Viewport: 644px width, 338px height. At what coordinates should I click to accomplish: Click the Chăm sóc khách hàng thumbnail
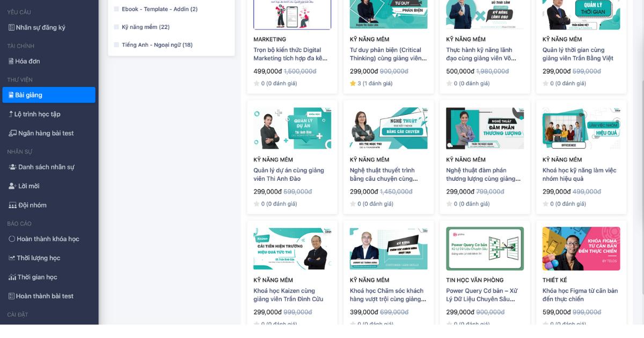point(389,248)
